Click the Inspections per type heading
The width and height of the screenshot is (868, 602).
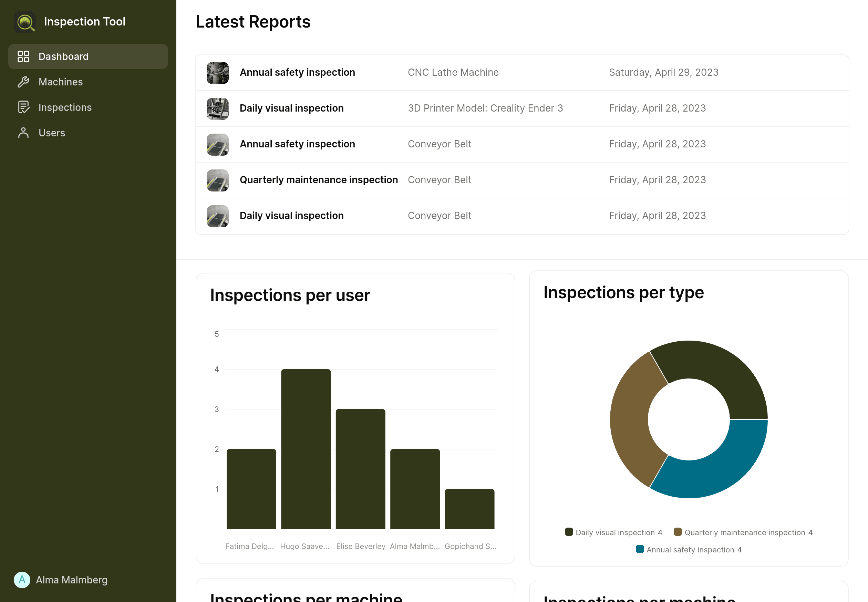(x=623, y=292)
